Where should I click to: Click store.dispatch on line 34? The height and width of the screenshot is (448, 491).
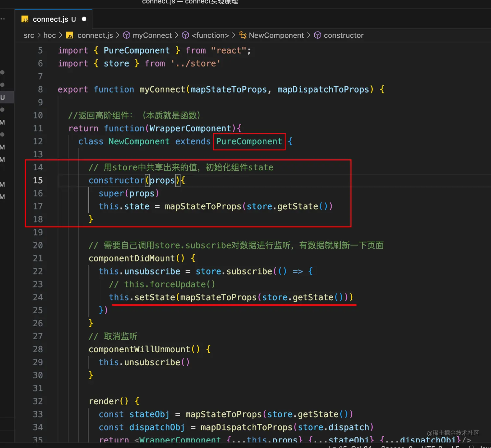pyautogui.click(x=334, y=427)
